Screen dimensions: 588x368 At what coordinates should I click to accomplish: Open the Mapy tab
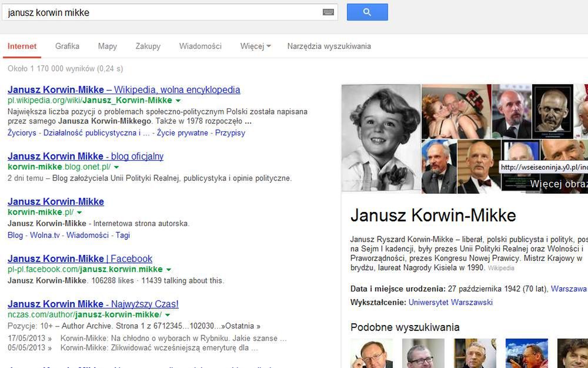[107, 46]
